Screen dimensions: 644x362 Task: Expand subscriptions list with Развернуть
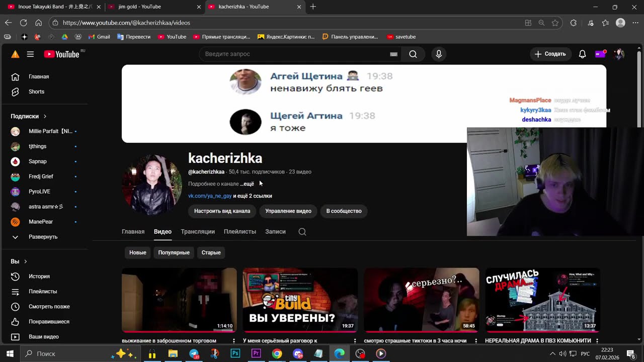pos(44,237)
